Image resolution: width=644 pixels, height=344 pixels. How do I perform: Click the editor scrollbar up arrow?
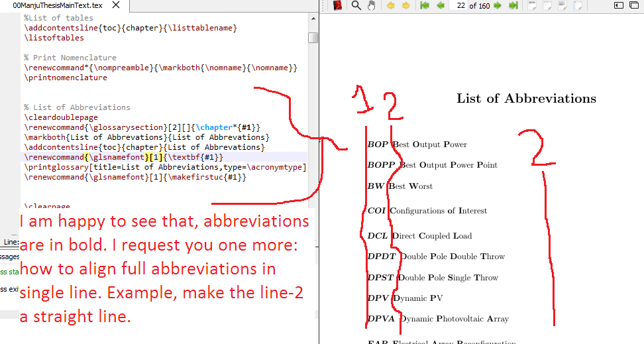[313, 19]
